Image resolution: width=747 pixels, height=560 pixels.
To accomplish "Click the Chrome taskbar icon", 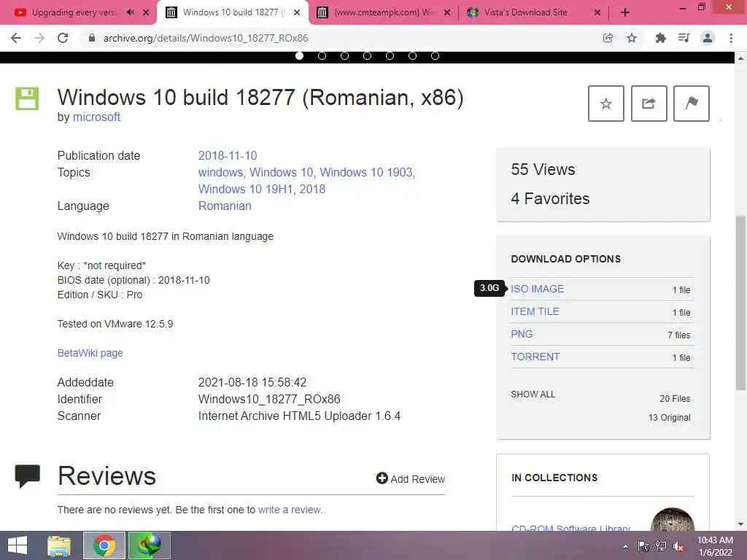I will coord(104,545).
